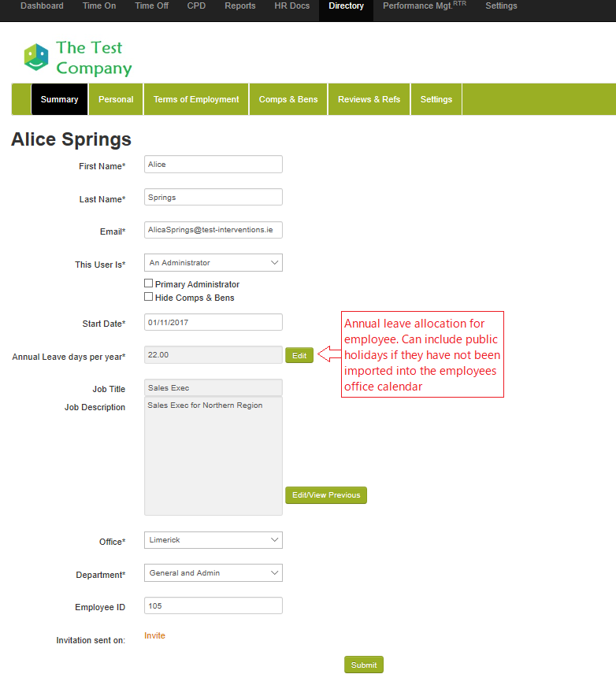The image size is (616, 685).
Task: Open the Department dropdown
Action: coord(213,573)
